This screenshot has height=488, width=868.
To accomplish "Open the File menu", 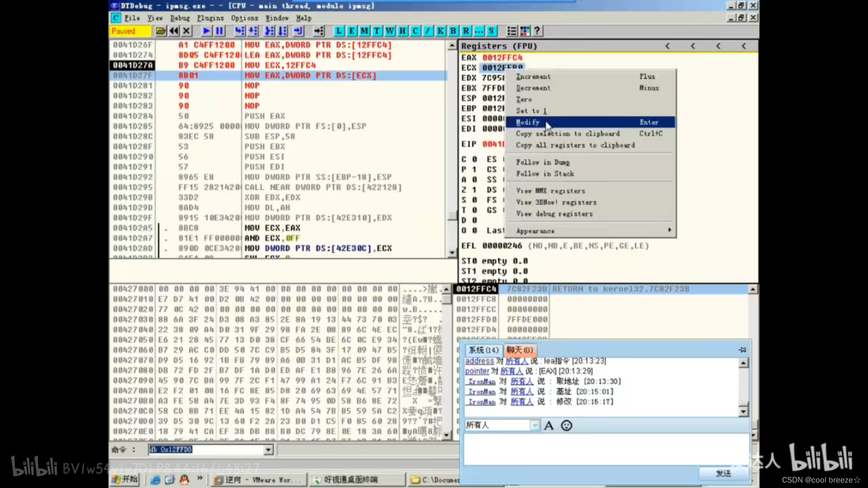I will tap(132, 18).
